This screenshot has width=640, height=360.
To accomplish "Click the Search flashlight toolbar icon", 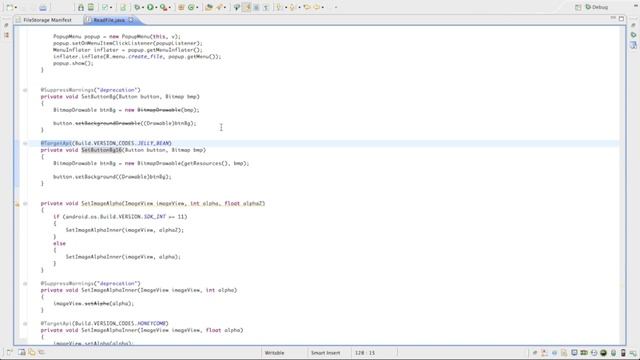I will [x=219, y=7].
